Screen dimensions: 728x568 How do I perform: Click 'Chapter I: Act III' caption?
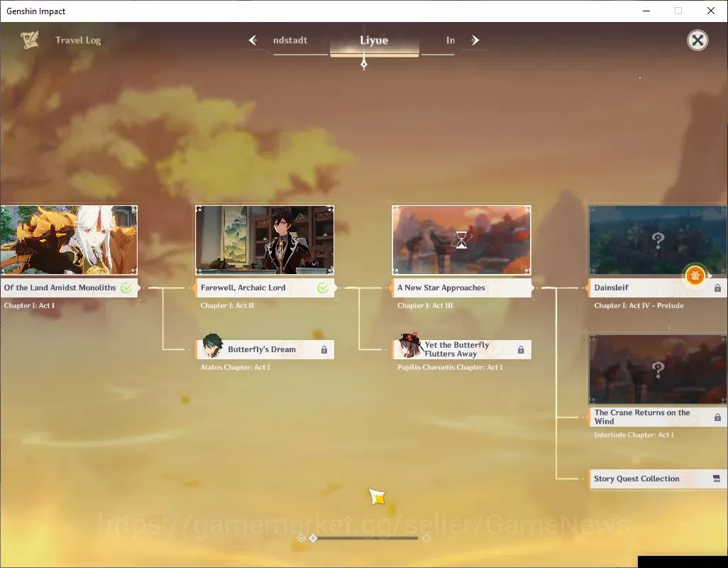pyautogui.click(x=425, y=305)
